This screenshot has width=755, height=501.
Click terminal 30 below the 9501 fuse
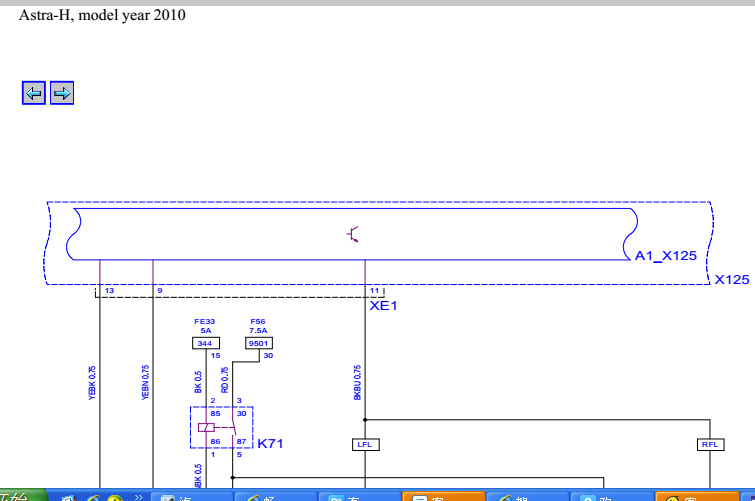point(268,356)
